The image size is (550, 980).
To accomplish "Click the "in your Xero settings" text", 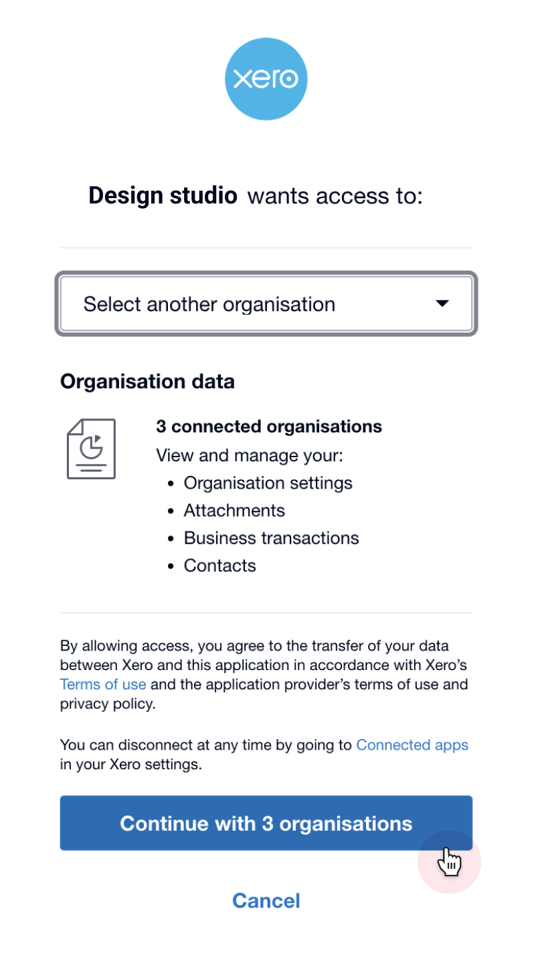I will tap(130, 764).
